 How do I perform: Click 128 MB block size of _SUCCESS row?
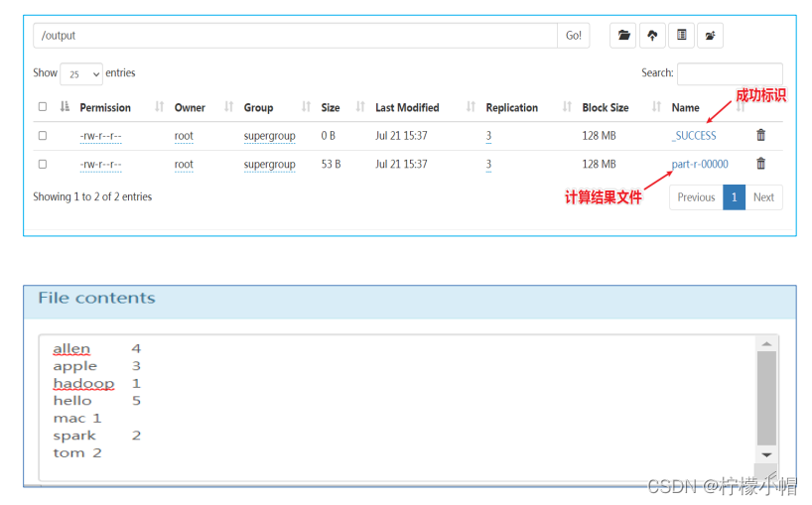pos(600,136)
